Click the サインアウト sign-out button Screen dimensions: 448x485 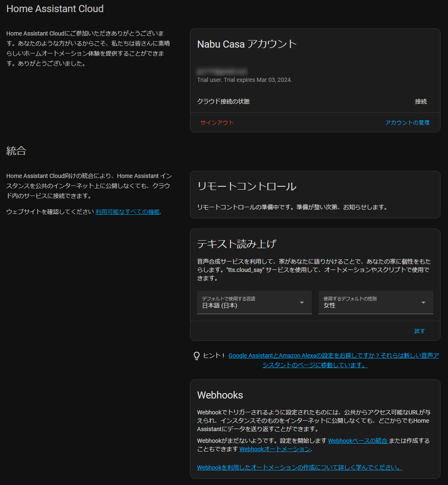click(x=217, y=122)
